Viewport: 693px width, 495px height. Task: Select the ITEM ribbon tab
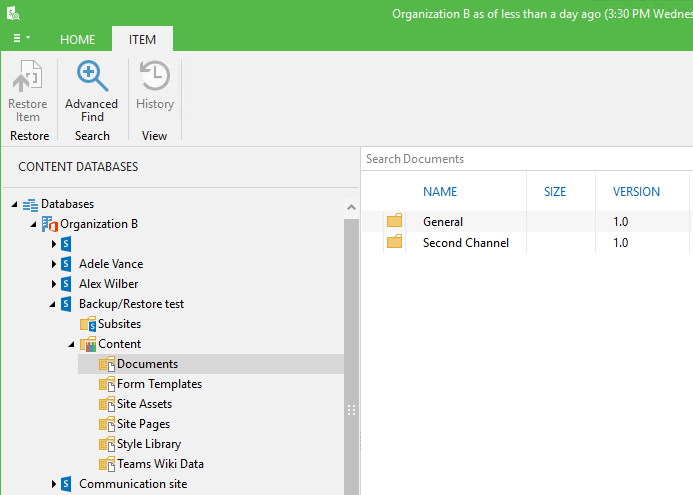[142, 40]
